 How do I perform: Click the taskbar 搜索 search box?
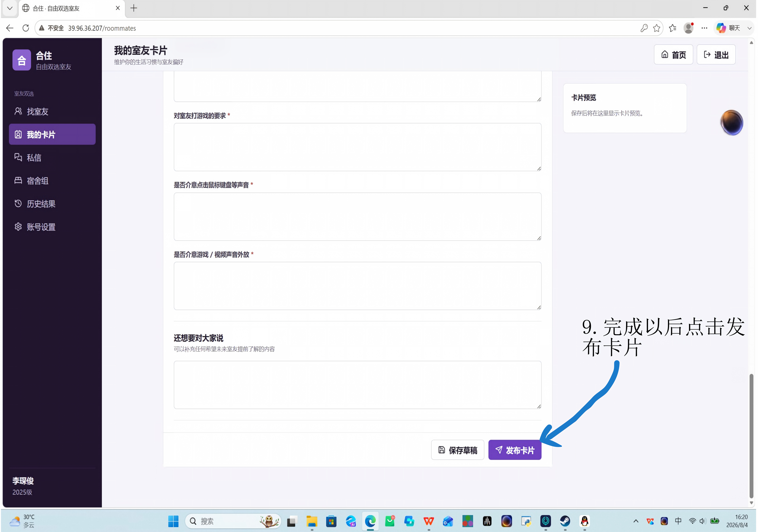(233, 521)
